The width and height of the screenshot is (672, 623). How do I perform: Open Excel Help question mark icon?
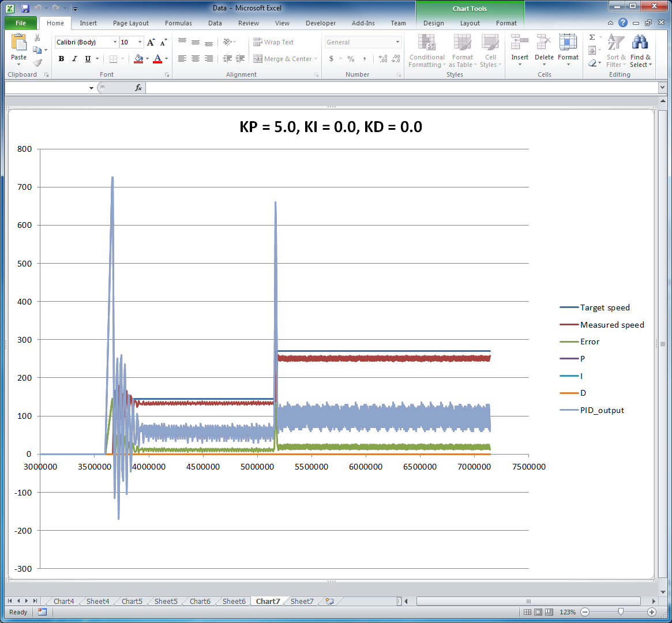623,22
